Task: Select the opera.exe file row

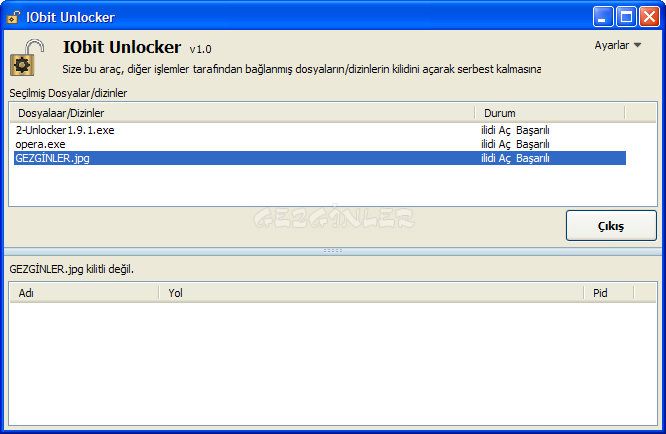Action: click(320, 144)
